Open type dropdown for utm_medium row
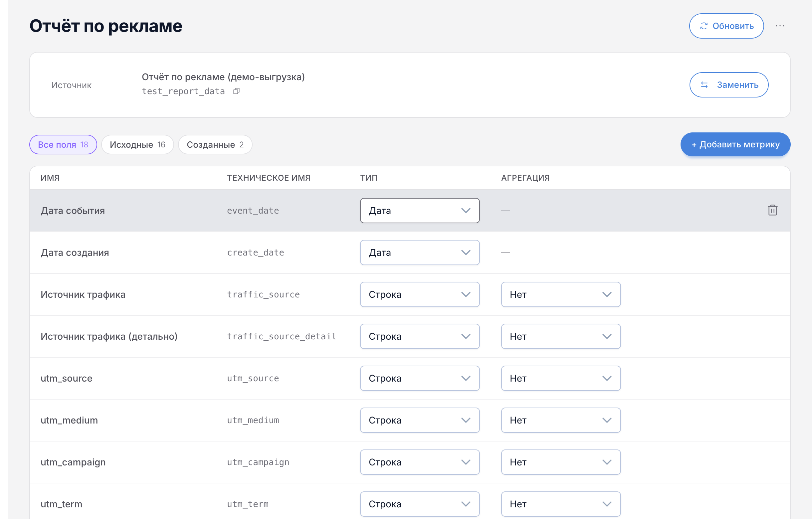Screen dimensions: 812x519 coord(420,420)
